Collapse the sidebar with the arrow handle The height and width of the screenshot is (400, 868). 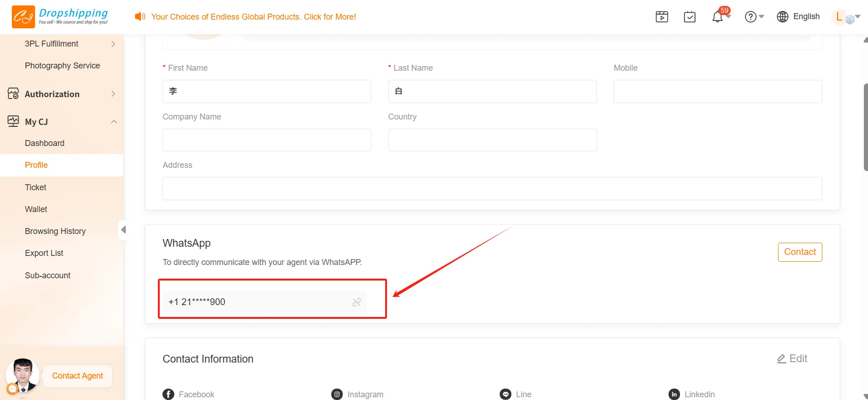pos(123,229)
